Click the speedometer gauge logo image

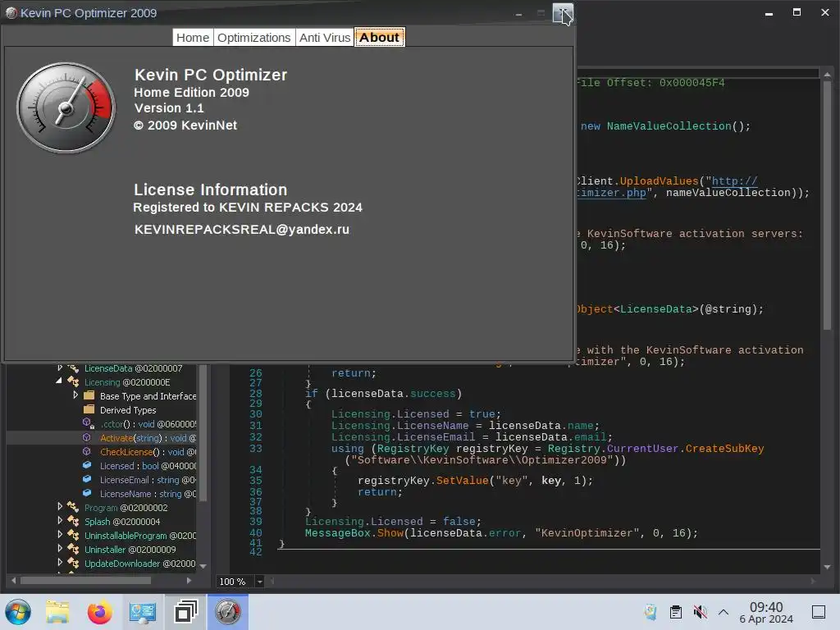[66, 107]
